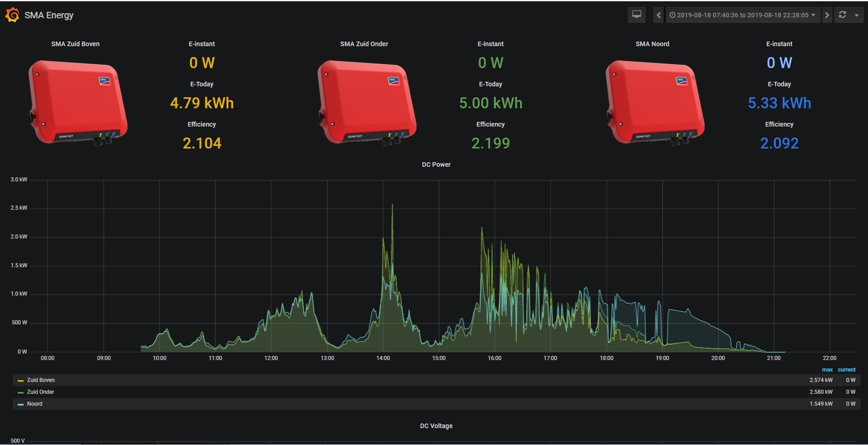Open the DC Voltage panel title menu
This screenshot has width=868, height=445.
[x=436, y=426]
